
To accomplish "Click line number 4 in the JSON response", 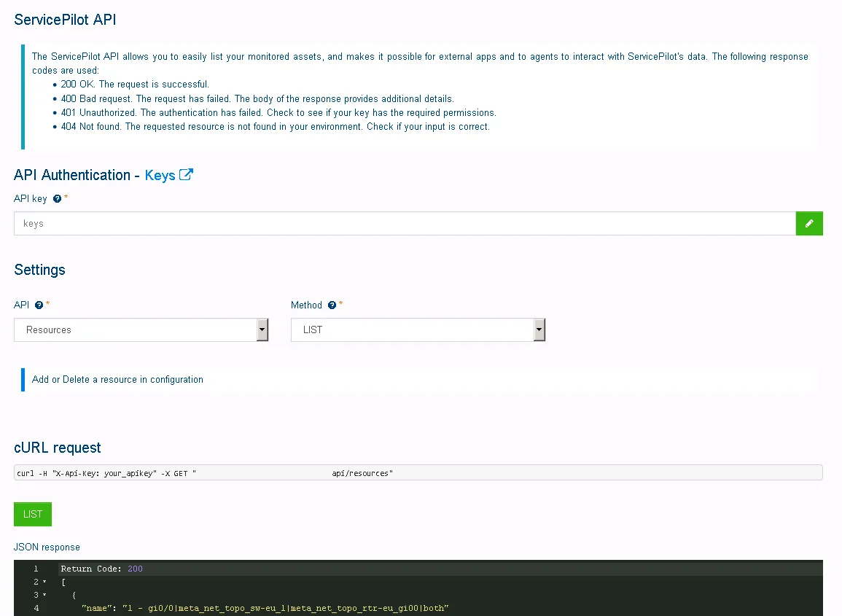I will point(36,607).
